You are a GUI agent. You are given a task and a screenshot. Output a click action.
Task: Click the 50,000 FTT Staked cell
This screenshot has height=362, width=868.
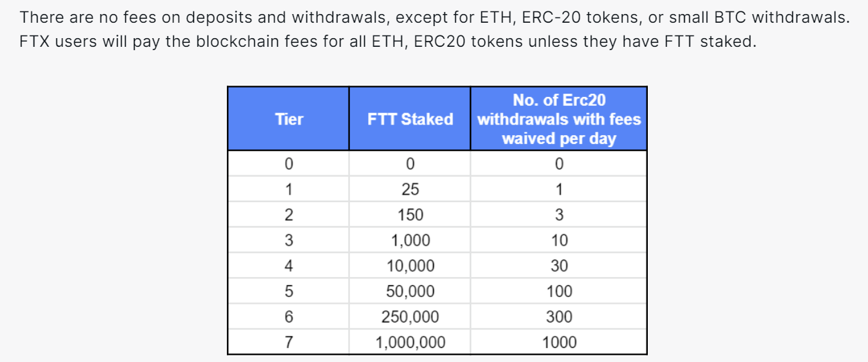(410, 291)
